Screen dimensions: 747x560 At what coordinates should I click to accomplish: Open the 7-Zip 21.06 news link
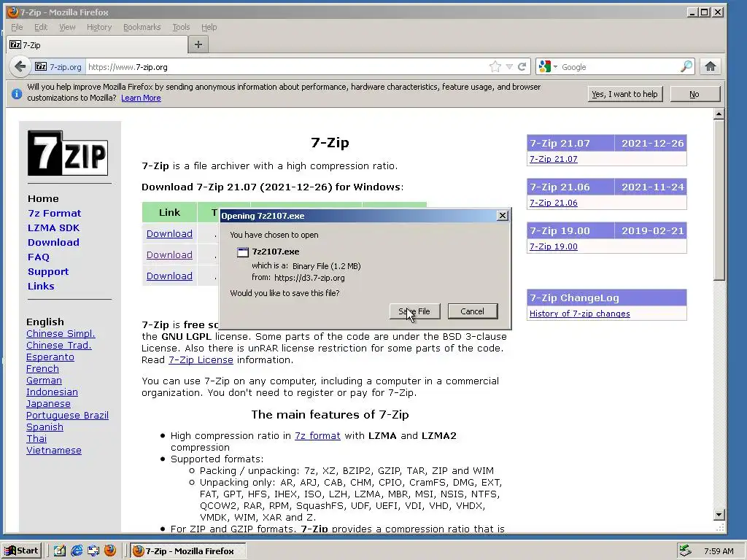click(553, 203)
